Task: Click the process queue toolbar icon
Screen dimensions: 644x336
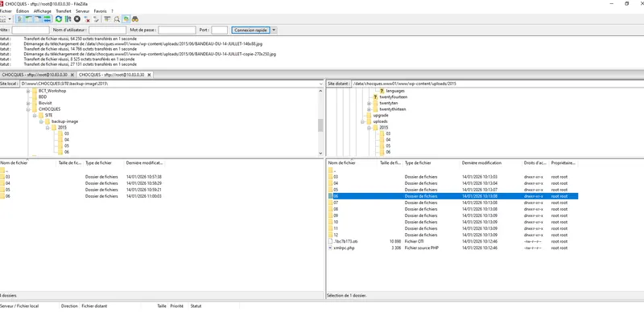Action: tap(68, 19)
